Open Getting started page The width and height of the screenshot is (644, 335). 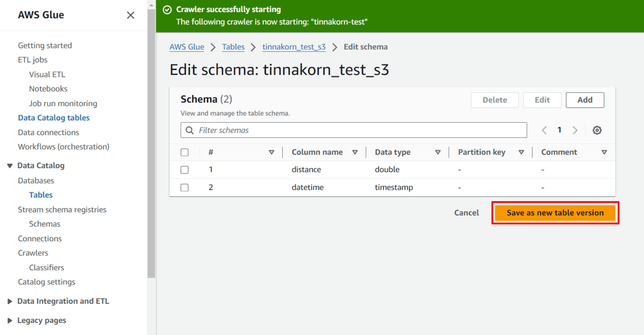click(45, 45)
